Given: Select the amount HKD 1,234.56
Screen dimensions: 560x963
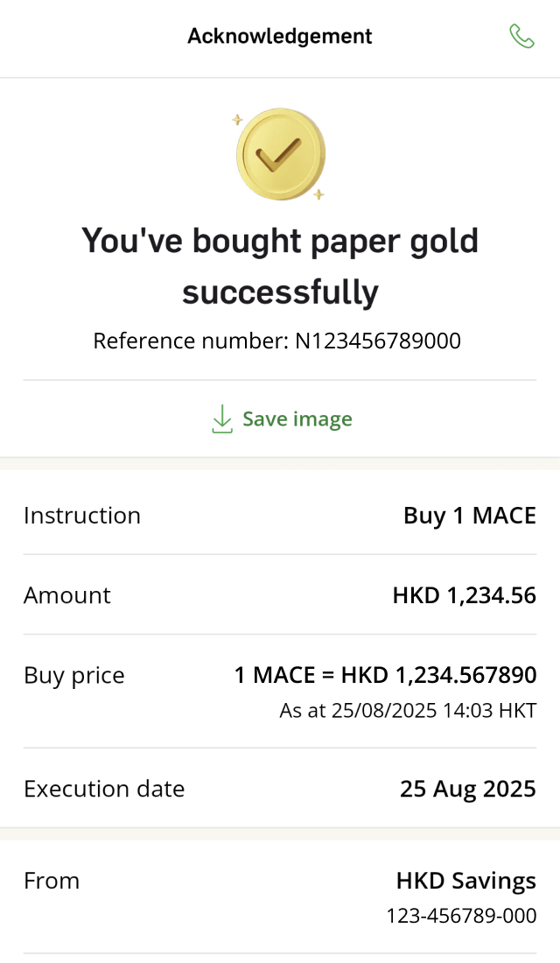Looking at the screenshot, I should [464, 595].
